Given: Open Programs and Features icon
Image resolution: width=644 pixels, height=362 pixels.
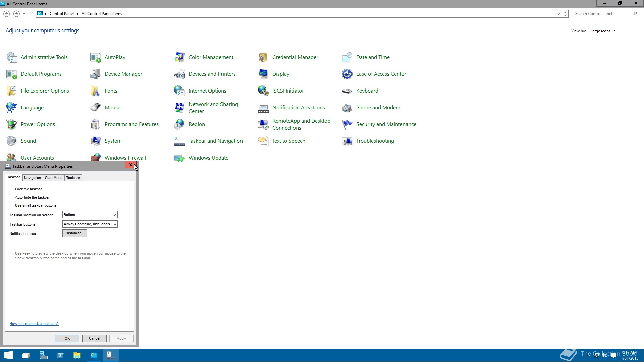Looking at the screenshot, I should pyautogui.click(x=96, y=124).
